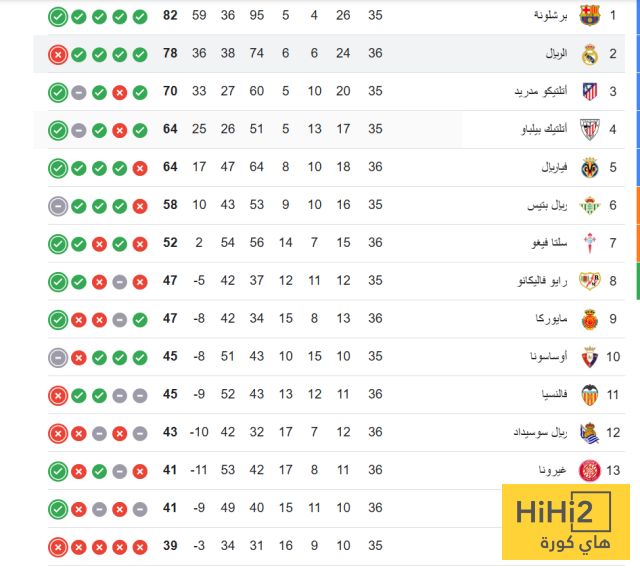Click the Osasuna club crest
Screen dimensions: 640x571
click(x=589, y=357)
